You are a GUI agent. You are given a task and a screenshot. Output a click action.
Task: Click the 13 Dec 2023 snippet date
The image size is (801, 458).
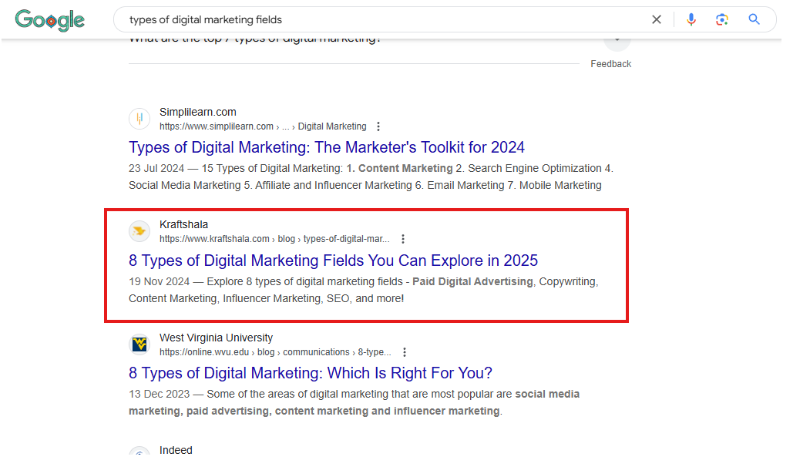pos(159,394)
